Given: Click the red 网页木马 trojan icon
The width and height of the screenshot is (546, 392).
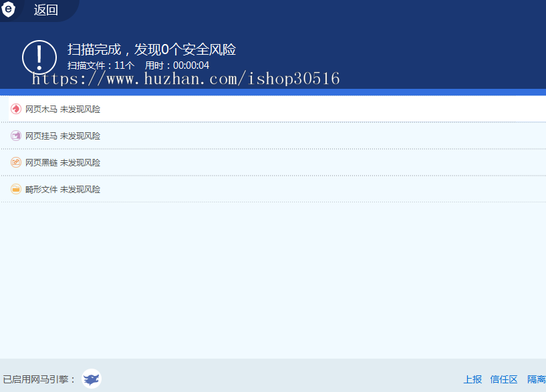Looking at the screenshot, I should pos(16,110).
